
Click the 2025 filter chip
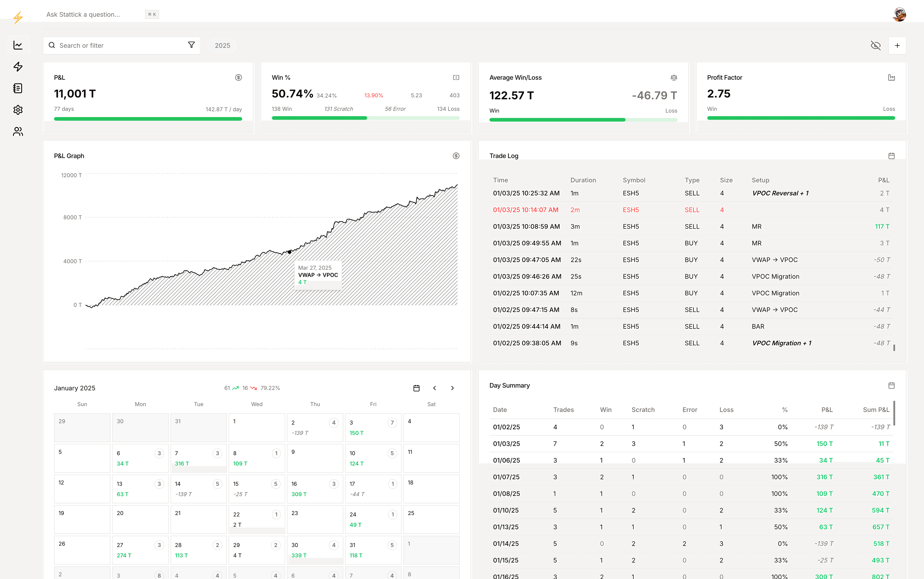click(x=222, y=46)
